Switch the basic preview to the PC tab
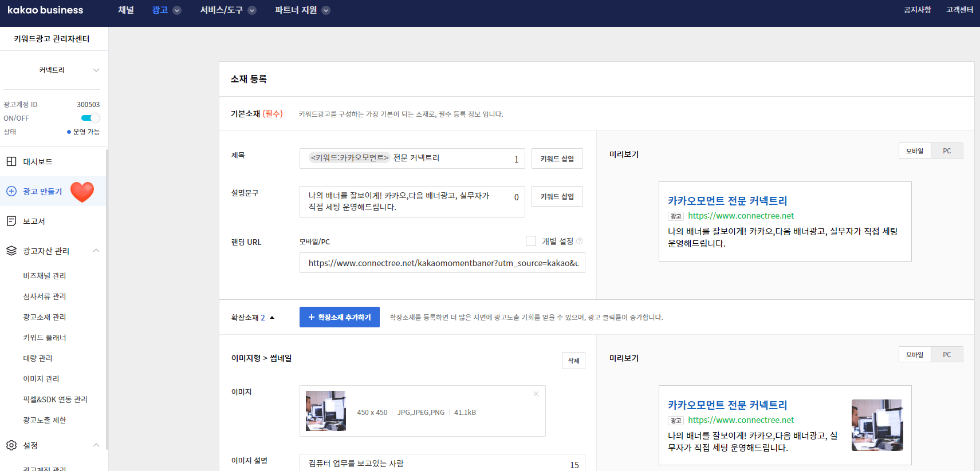Screen dimensions: 980x471 [x=947, y=151]
